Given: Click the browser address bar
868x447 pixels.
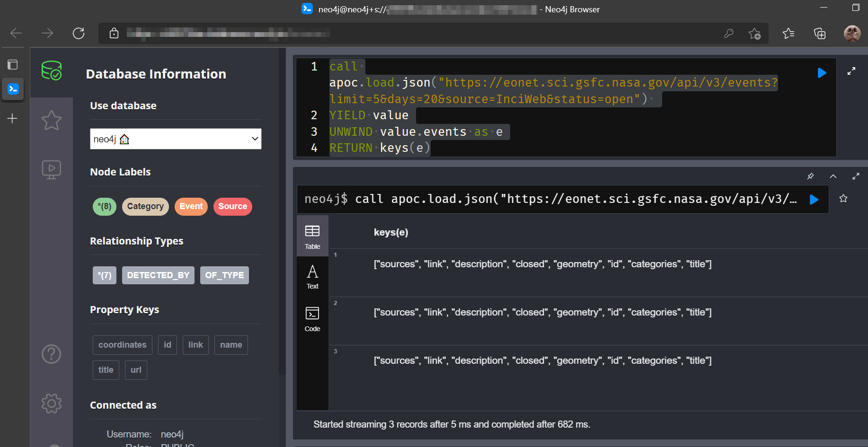Looking at the screenshot, I should [x=416, y=33].
